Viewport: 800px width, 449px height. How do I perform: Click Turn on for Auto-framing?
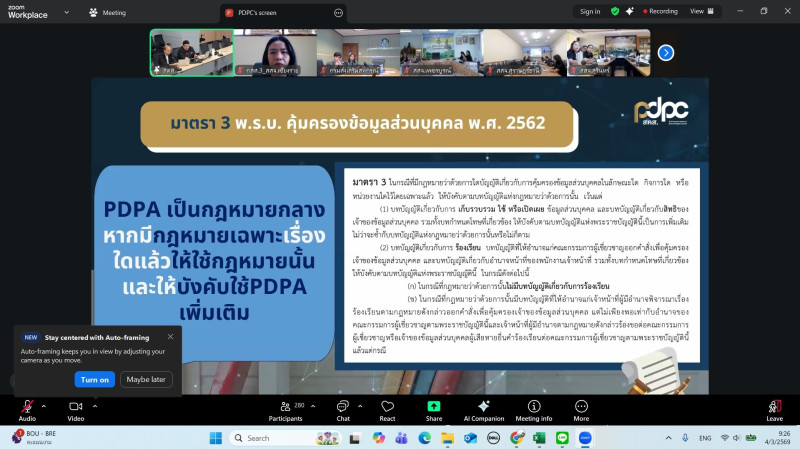[x=94, y=380]
